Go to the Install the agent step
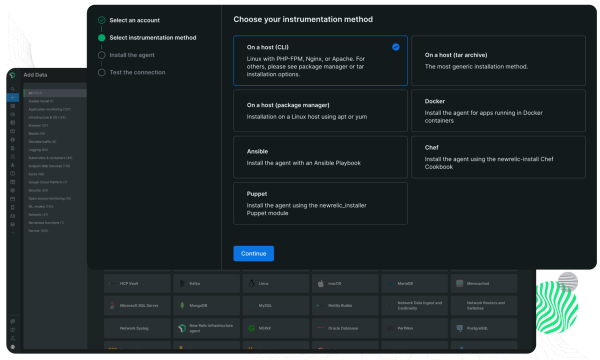This screenshot has width=600, height=360. tap(132, 55)
